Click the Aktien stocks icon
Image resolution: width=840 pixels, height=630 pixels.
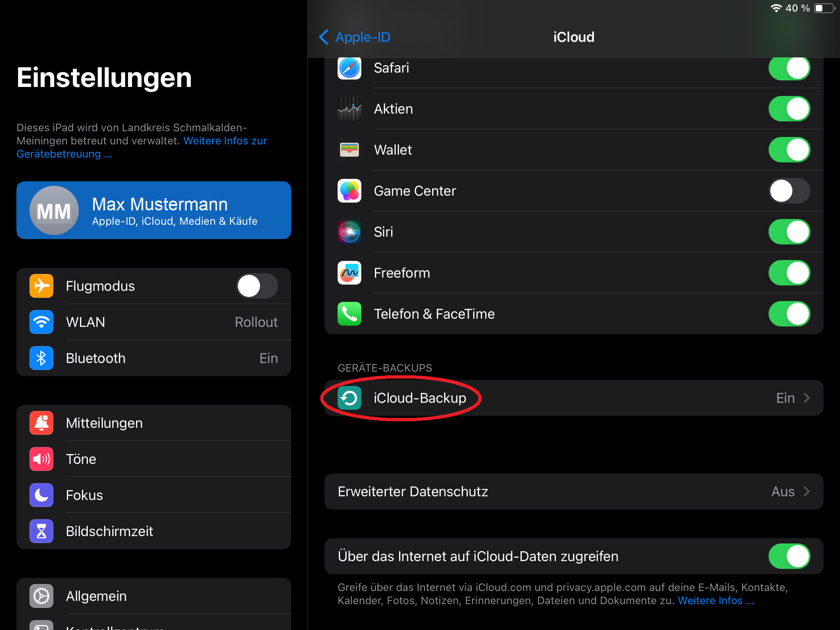[x=349, y=109]
